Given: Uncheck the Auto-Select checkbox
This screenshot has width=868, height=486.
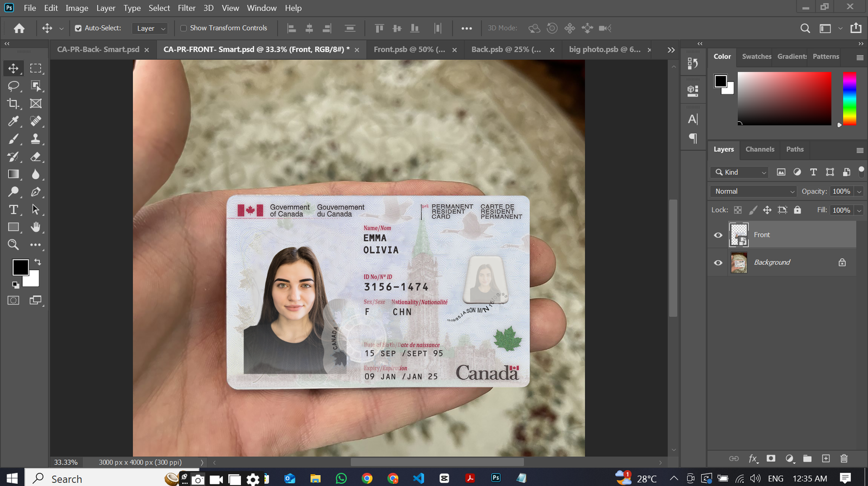Looking at the screenshot, I should [78, 28].
